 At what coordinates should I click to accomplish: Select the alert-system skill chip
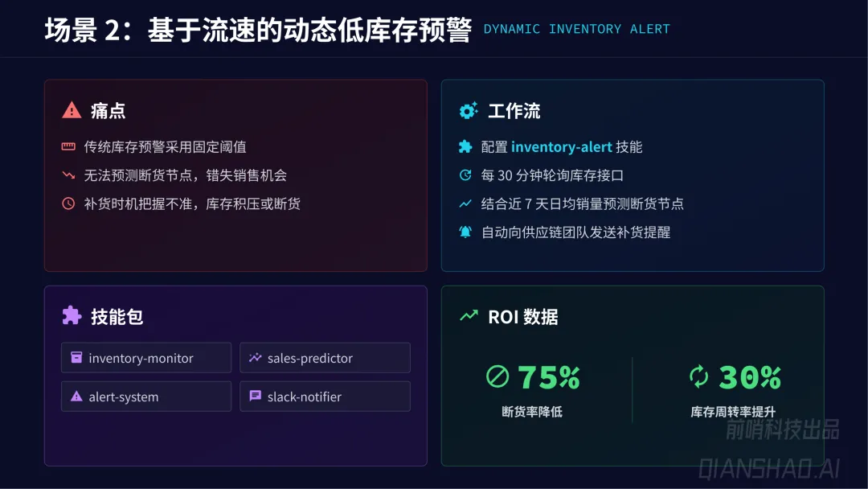tap(146, 397)
